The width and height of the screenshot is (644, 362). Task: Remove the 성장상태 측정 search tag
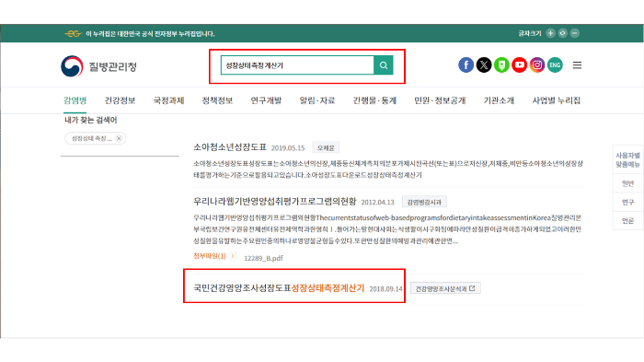[x=119, y=139]
